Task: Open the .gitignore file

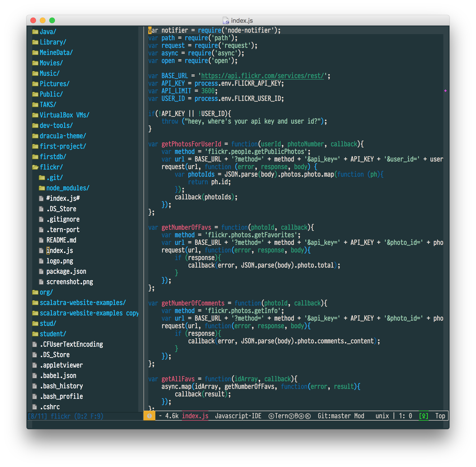Action: (63, 219)
